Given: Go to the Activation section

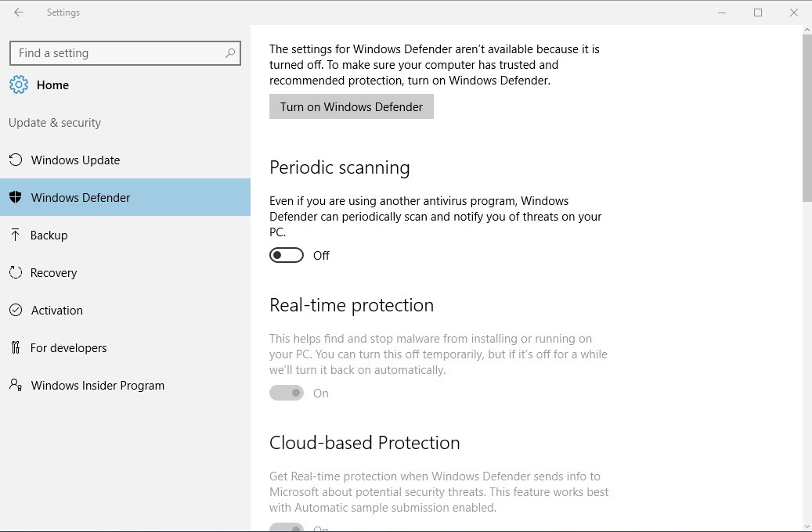Looking at the screenshot, I should (x=57, y=311).
